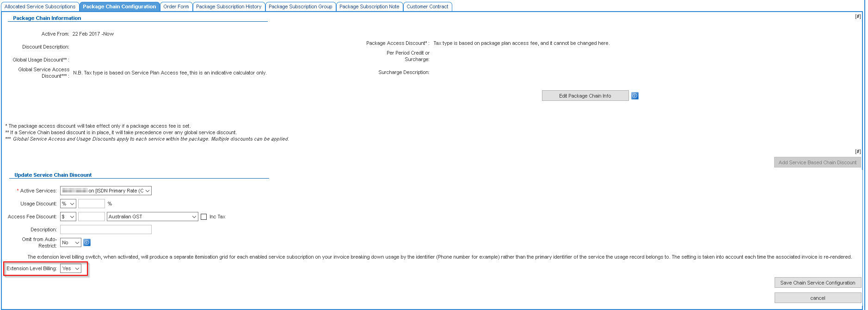Focus the Usage Discount value field
Screen dimensions: 868x310
click(x=92, y=204)
